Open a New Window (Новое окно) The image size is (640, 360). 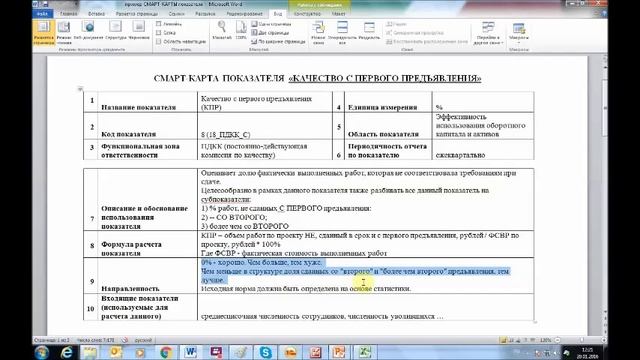tap(318, 33)
